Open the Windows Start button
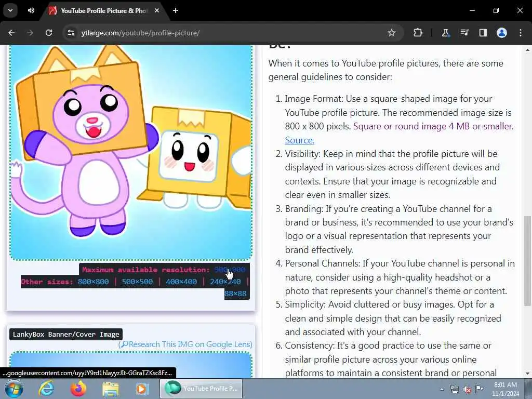Viewport: 532px width, 399px height. coord(14,389)
